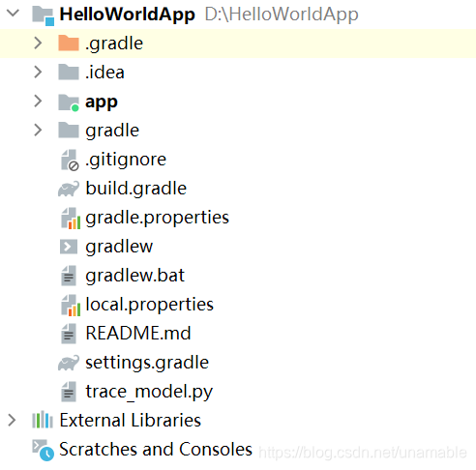Expand the gradle folder arrow
The width and height of the screenshot is (476, 470).
point(38,130)
